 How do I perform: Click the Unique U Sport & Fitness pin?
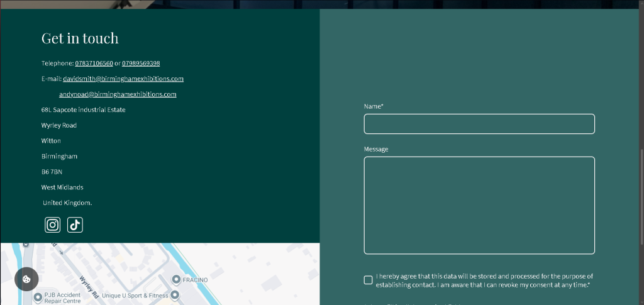175,295
